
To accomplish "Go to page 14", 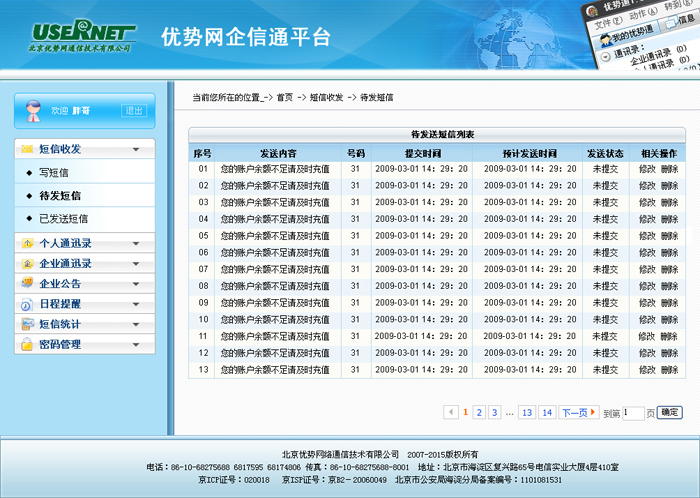I will click(x=547, y=412).
